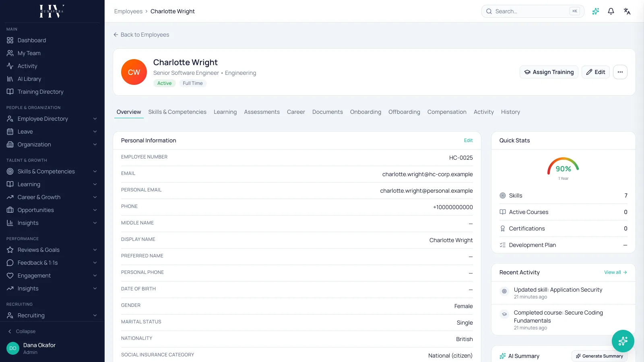Click the Skills & Competencies target icon
The height and width of the screenshot is (362, 644).
coord(10,171)
